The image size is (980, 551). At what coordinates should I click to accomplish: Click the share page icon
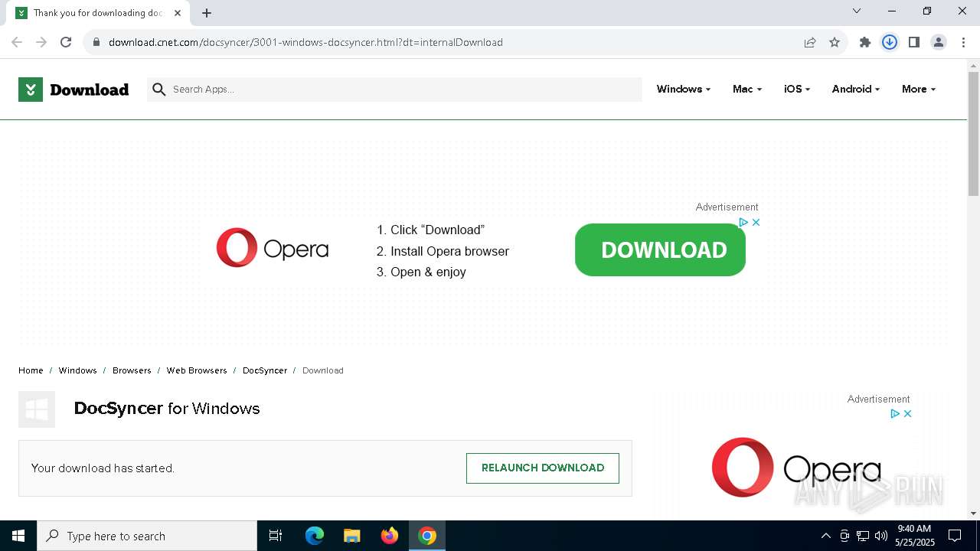[810, 42]
